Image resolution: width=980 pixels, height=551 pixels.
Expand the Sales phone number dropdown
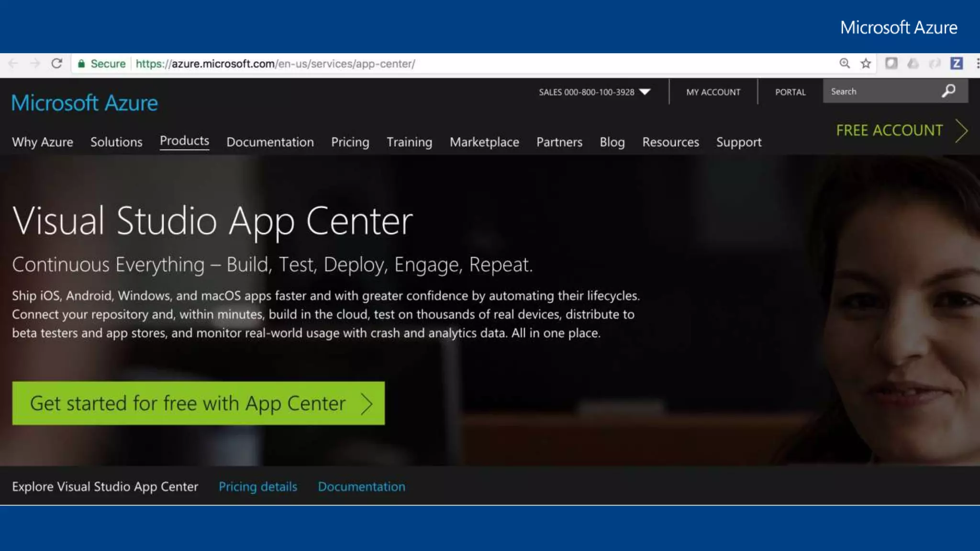click(x=645, y=92)
